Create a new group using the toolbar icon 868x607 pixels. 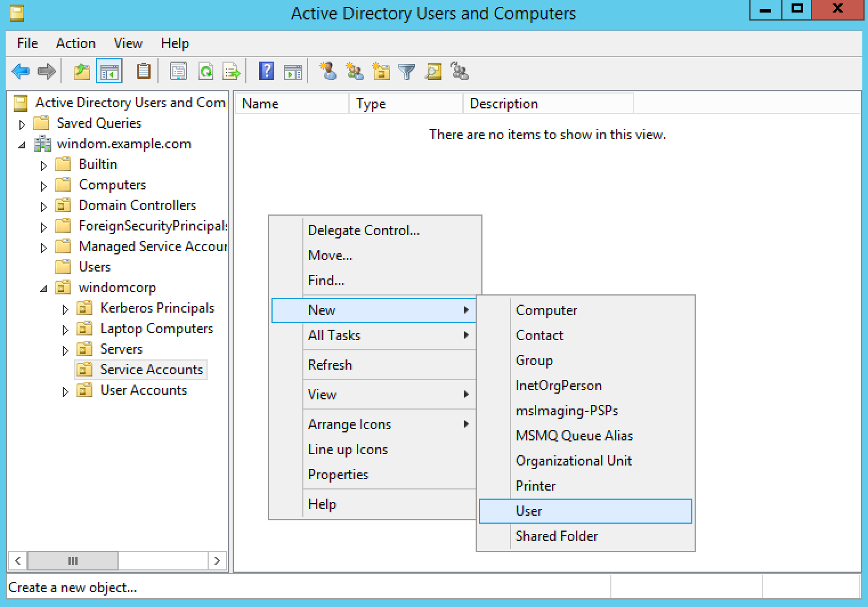pos(355,71)
